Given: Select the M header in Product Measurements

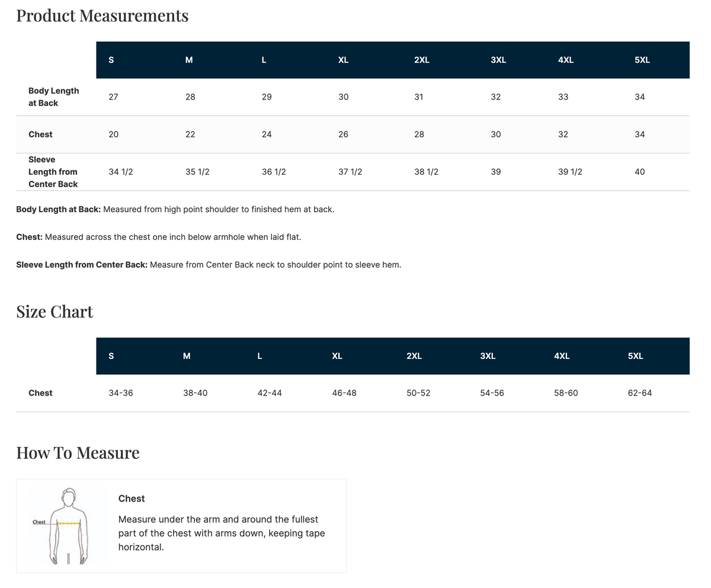Looking at the screenshot, I should [189, 60].
